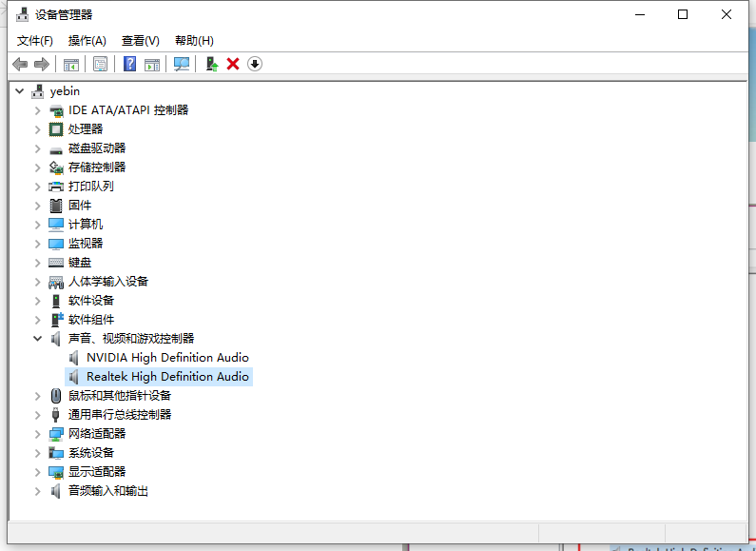Screen dimensions: 756x551
Task: Select the 磁盘驱动器 tree item
Action: (x=96, y=148)
